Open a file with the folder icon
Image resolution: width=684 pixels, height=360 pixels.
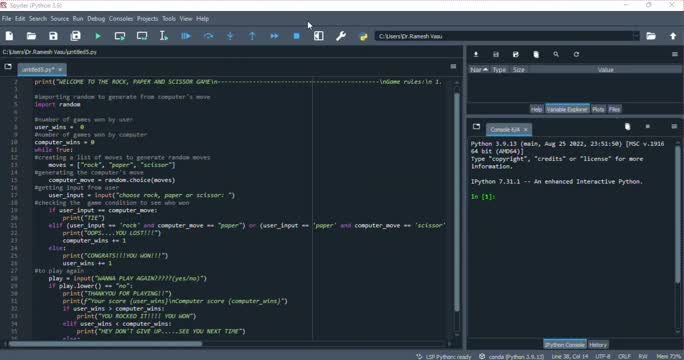tap(31, 36)
